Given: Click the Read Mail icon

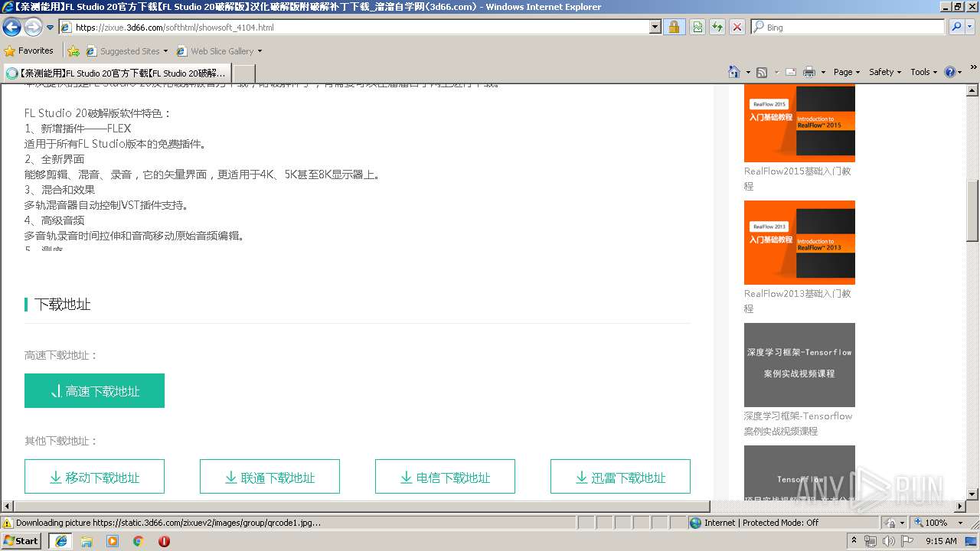Looking at the screenshot, I should click(x=791, y=72).
